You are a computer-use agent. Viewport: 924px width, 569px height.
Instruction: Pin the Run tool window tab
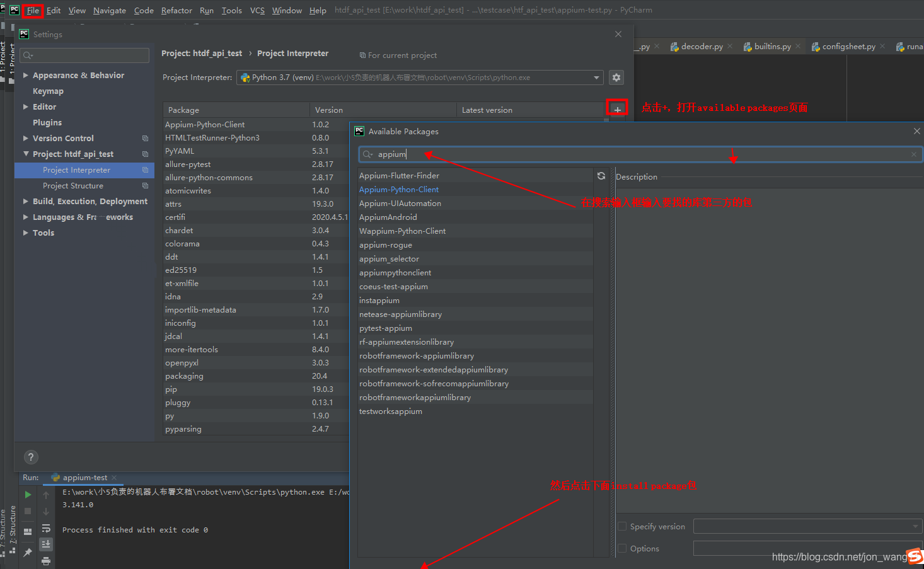click(x=28, y=551)
